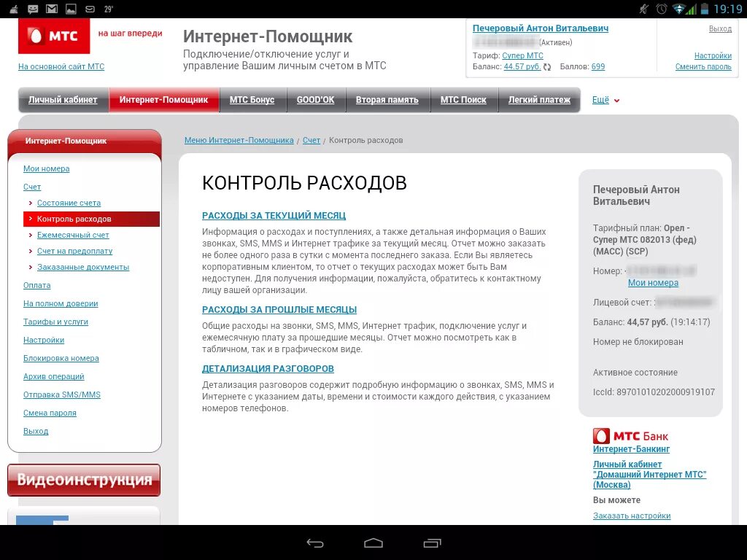Image resolution: width=747 pixels, height=560 pixels.
Task: Tap the clock showing 19:19
Action: click(x=728, y=9)
